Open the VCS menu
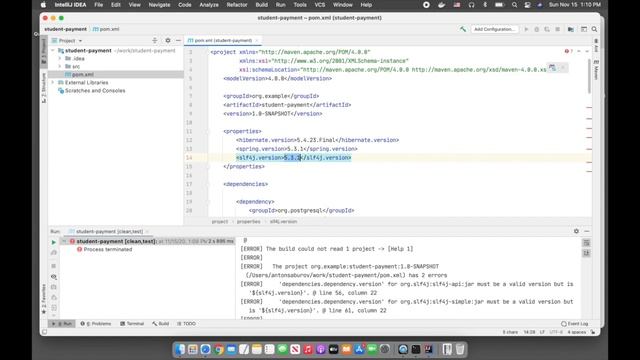 click(x=320, y=5)
